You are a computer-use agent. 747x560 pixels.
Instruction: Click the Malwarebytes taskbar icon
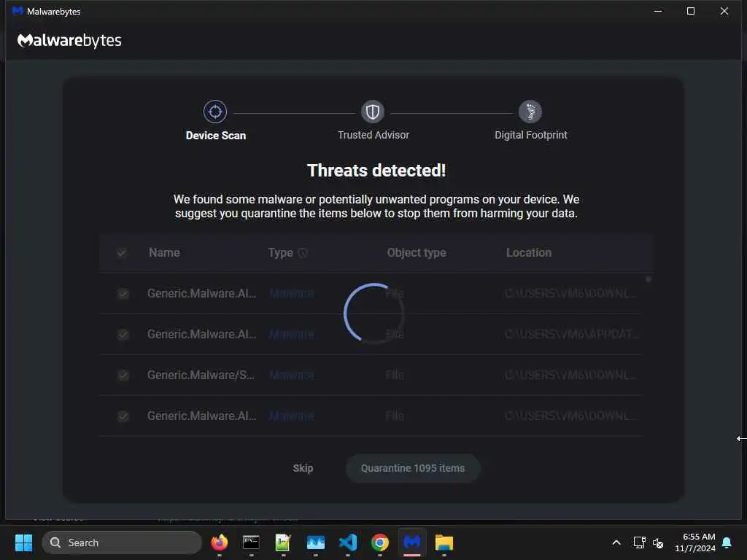[x=412, y=542]
